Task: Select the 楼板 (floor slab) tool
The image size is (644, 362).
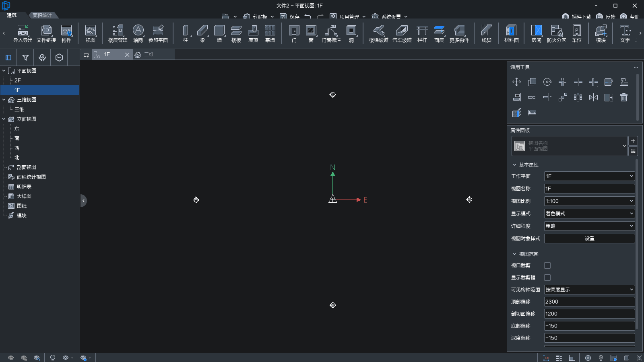Action: [x=236, y=33]
